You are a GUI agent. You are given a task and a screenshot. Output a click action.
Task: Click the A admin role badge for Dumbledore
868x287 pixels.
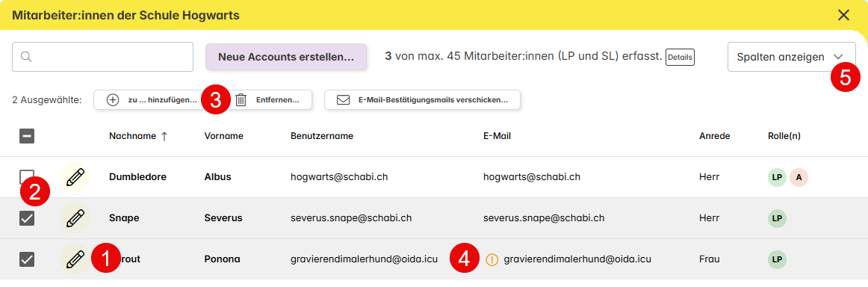coord(799,177)
